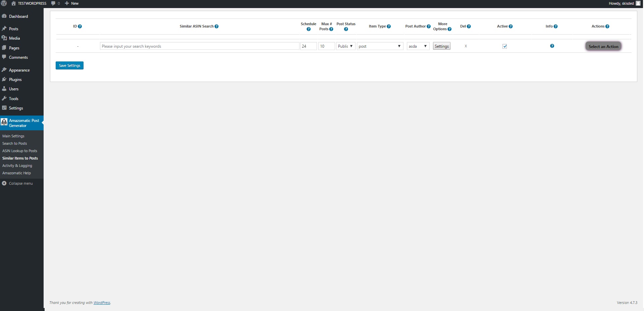Click the Howdy, skisded account text
The height and width of the screenshot is (311, 644).
click(x=621, y=3)
